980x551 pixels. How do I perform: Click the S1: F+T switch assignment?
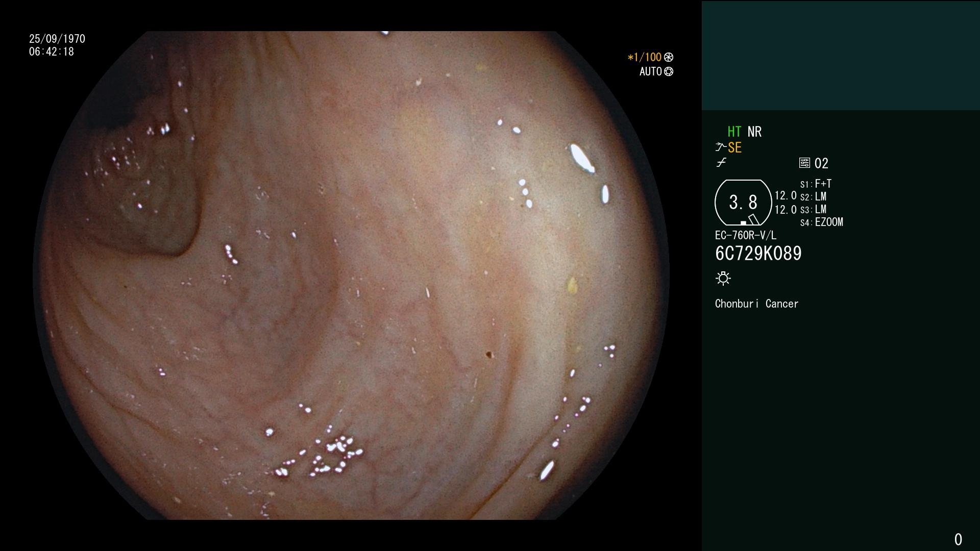(816, 184)
